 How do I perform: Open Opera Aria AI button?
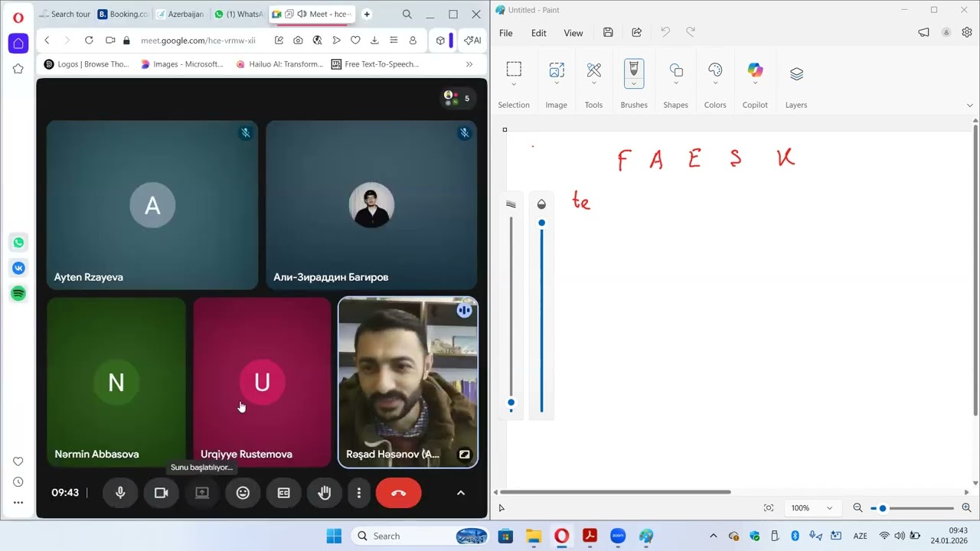point(472,40)
